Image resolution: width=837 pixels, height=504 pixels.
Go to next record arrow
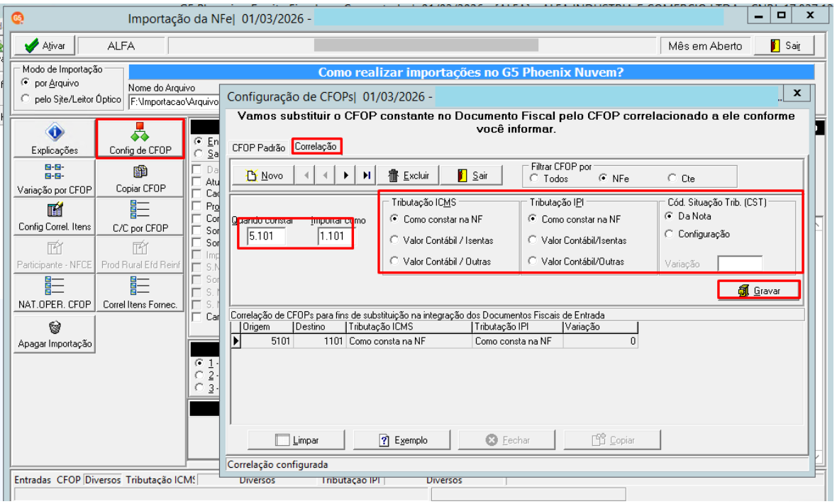[x=346, y=176]
